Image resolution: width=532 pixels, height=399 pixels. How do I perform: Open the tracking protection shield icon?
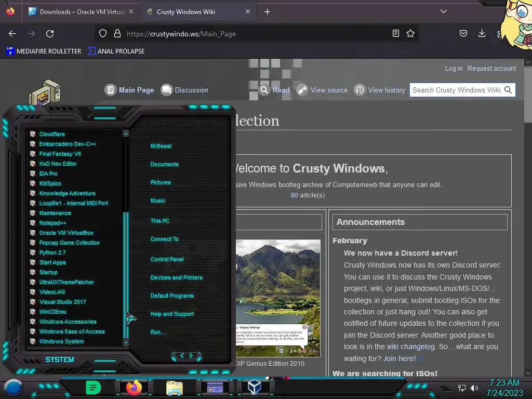pyautogui.click(x=103, y=34)
